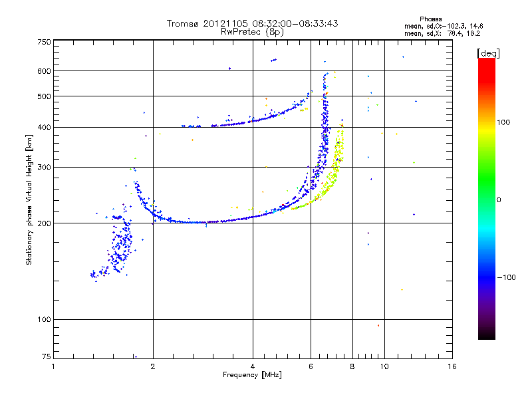Click the 'RwPretec (8p)' subtitle
Viewport: 532px width, 399px height.
[252, 32]
